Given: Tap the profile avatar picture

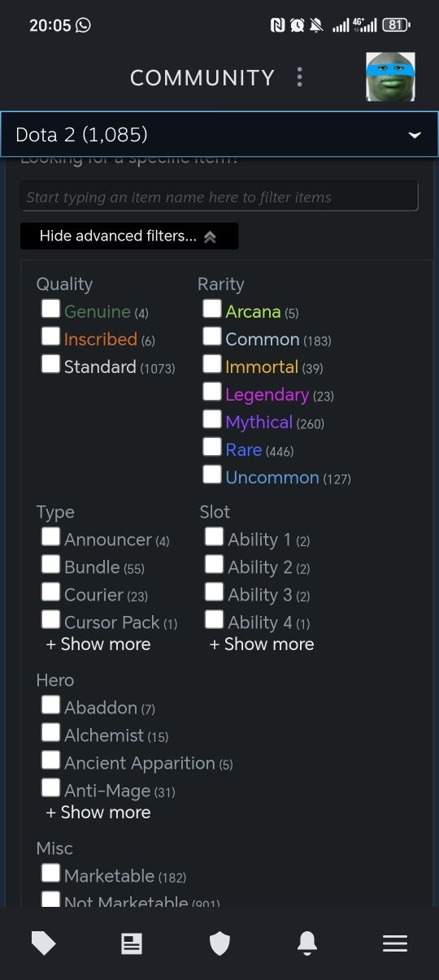Looking at the screenshot, I should [x=390, y=77].
